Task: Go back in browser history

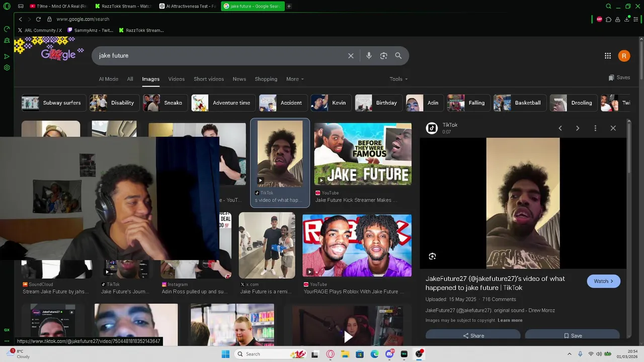Action: (20, 19)
